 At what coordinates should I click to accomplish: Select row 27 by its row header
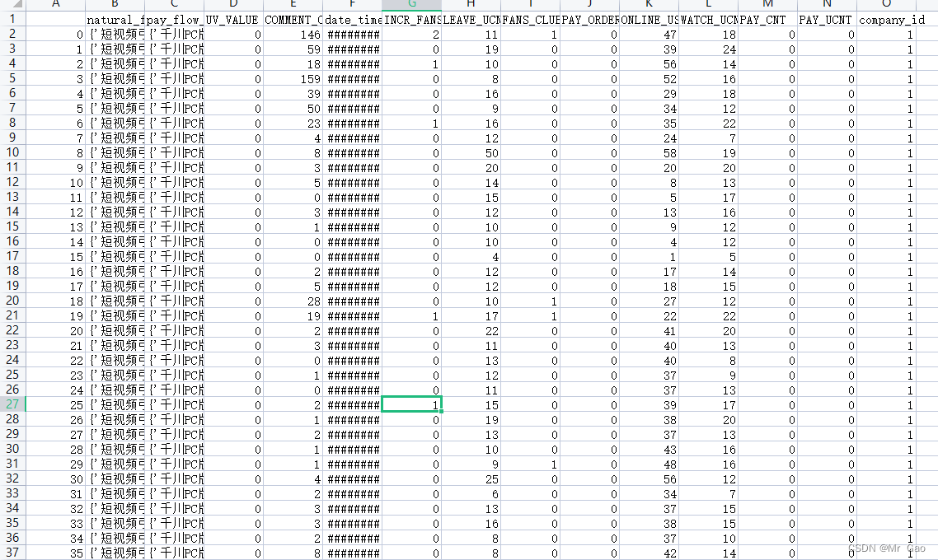[12, 404]
